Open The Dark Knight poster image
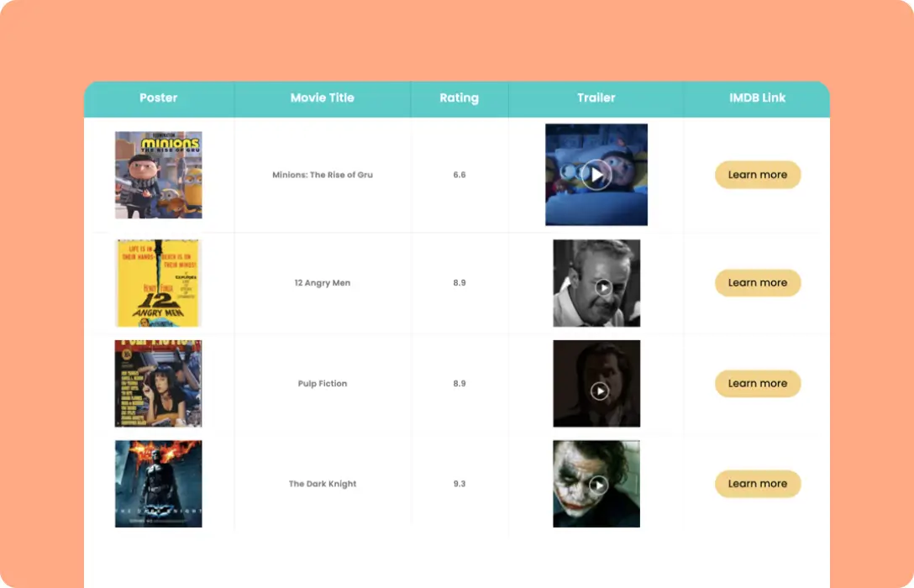 [x=158, y=484]
